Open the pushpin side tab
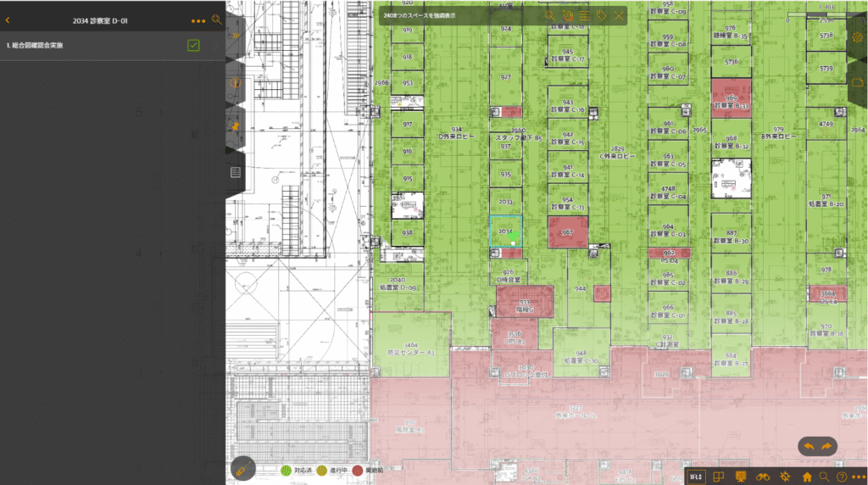The image size is (868, 485). coord(235,125)
